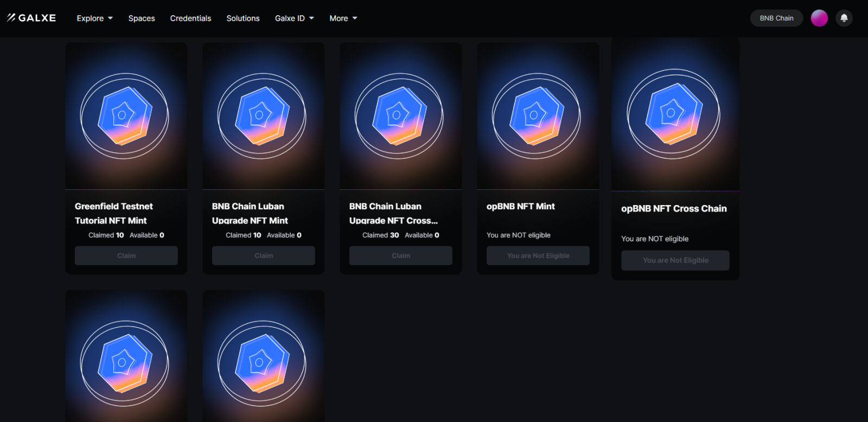Click the BNB Chain Luban Upgrade NFT Cross... title

(393, 213)
